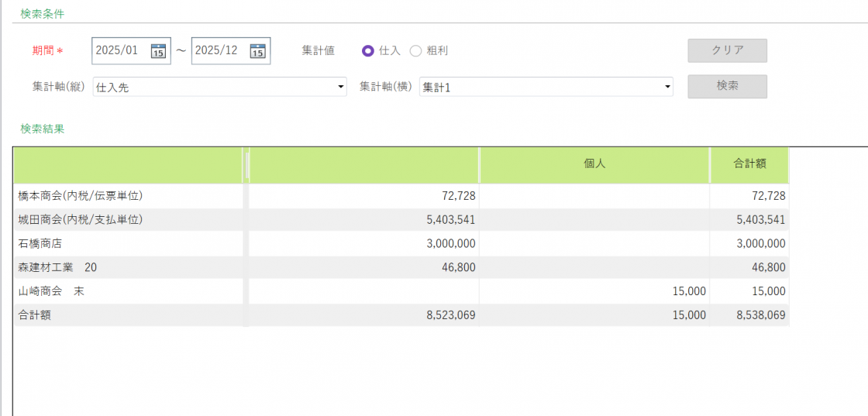Click the 個人 column header
The height and width of the screenshot is (416, 868).
point(594,164)
